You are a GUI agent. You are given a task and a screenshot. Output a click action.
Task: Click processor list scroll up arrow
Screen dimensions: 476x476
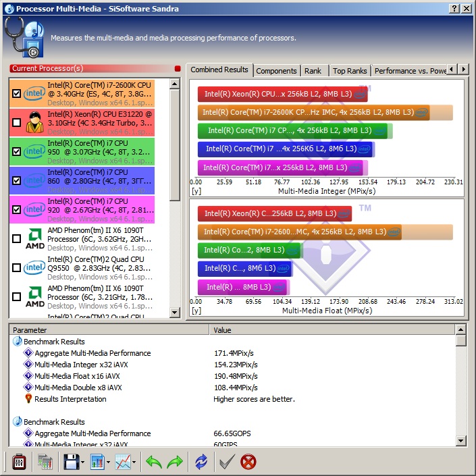point(175,84)
